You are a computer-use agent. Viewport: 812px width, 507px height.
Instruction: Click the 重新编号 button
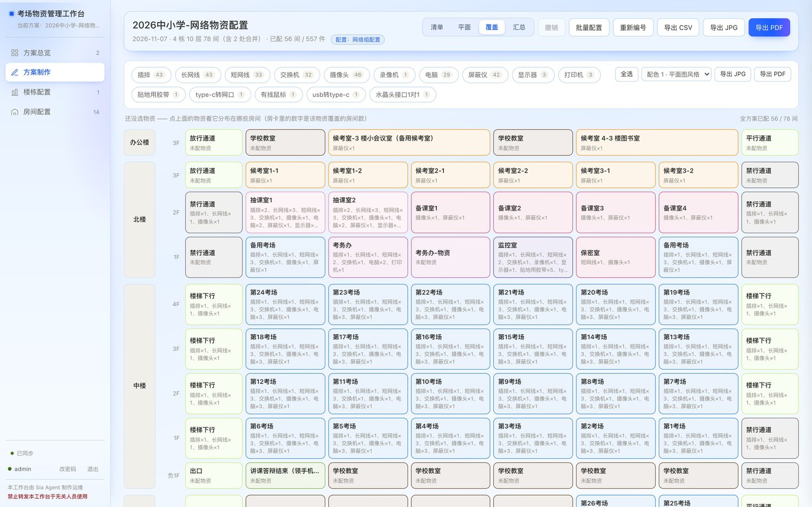(633, 28)
